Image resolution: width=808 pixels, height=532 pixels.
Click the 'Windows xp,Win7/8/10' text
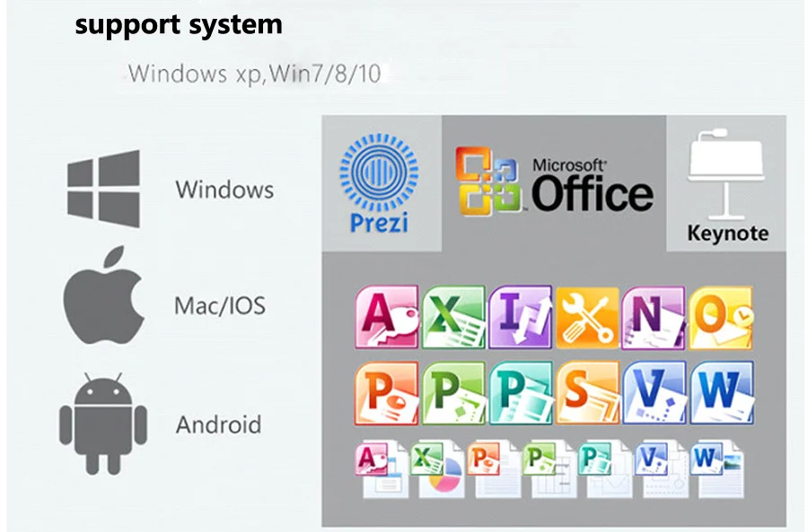click(x=255, y=74)
